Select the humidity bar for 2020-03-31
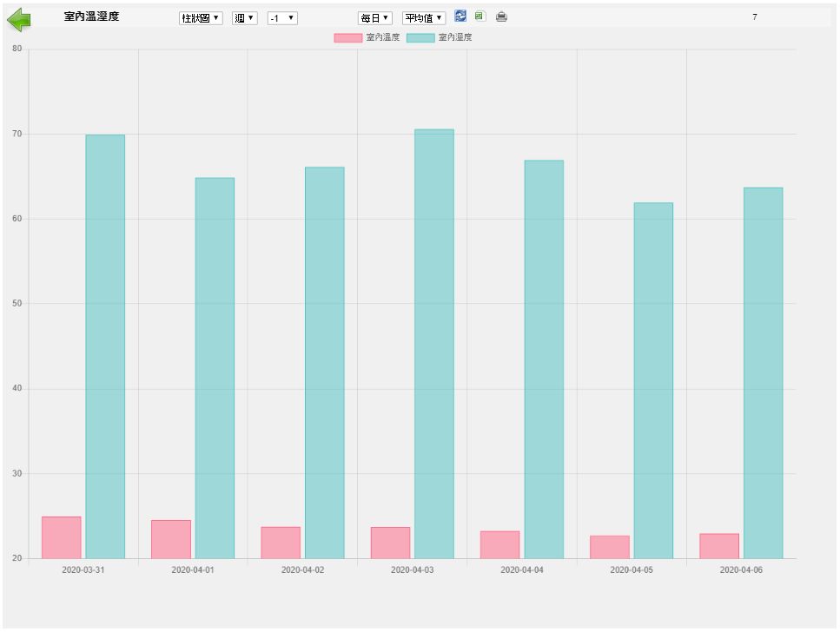The width and height of the screenshot is (840, 632). 105,347
